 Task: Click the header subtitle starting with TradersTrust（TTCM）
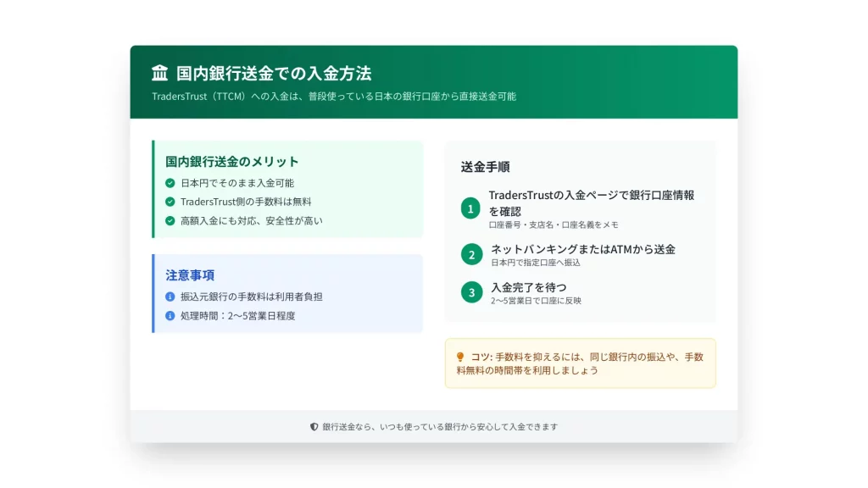(x=334, y=97)
